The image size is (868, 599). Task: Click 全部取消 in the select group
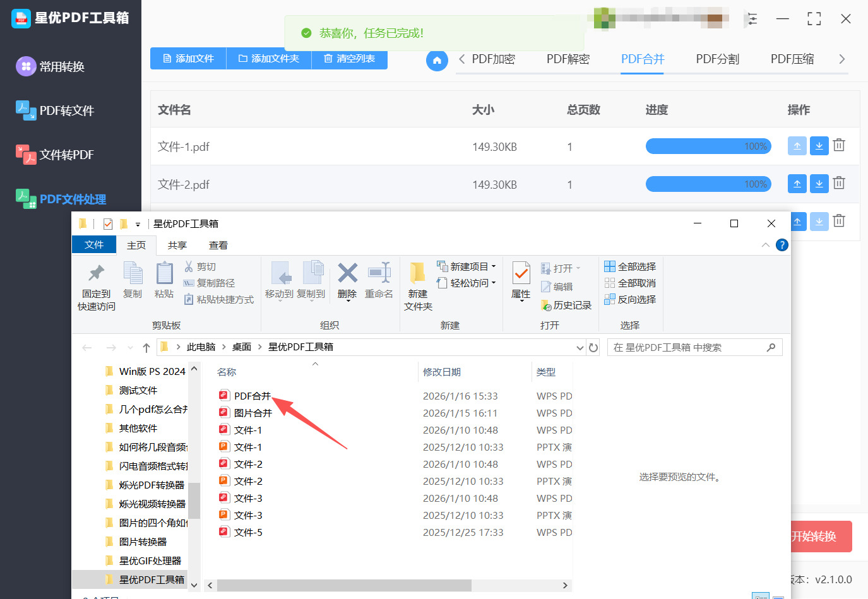[630, 283]
